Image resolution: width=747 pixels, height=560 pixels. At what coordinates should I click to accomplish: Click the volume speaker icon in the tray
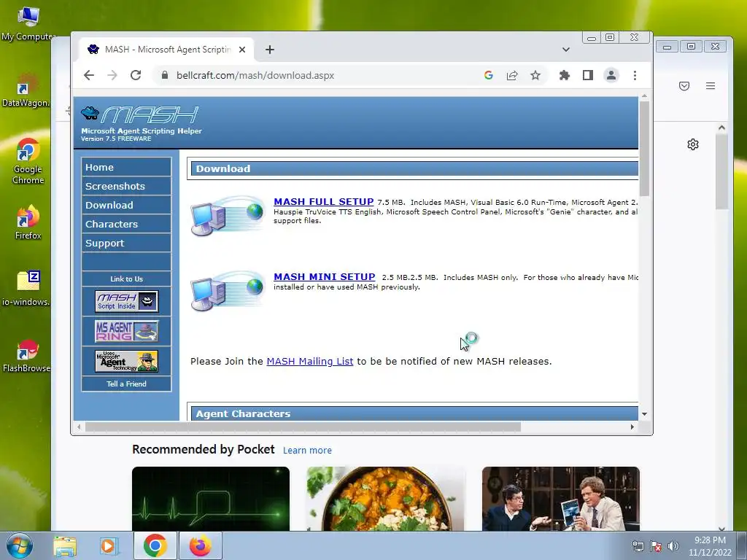coord(673,546)
